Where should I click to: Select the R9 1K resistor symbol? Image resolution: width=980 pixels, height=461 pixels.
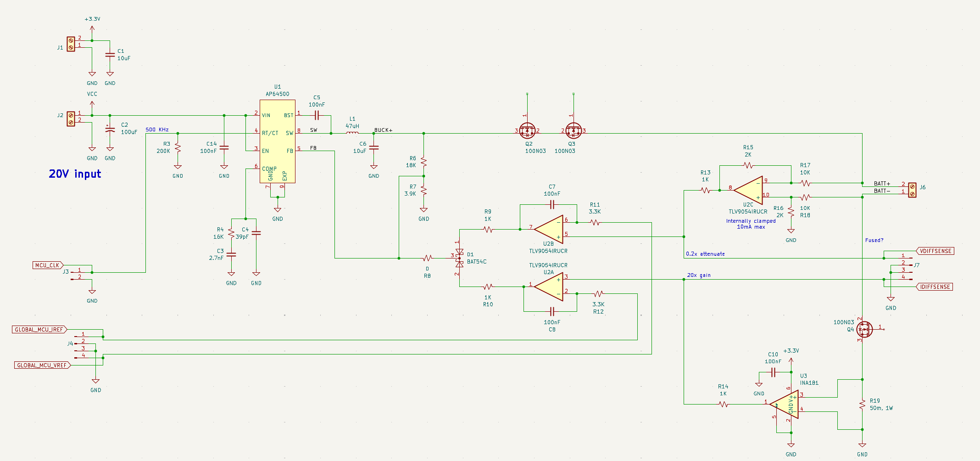(488, 229)
